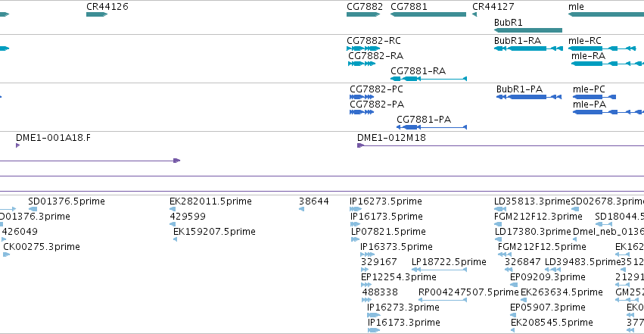Select the 329167 EST feature
The image size is (644, 334).
pyautogui.click(x=365, y=270)
